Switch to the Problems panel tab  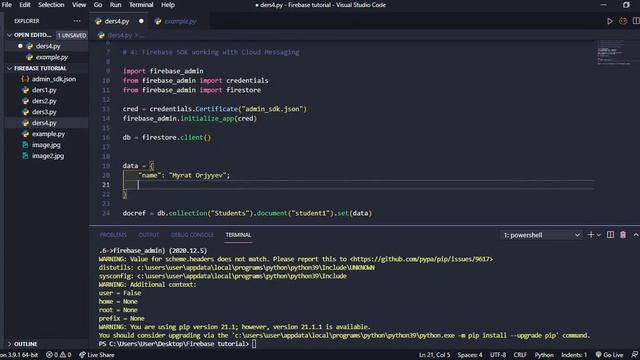click(x=113, y=235)
